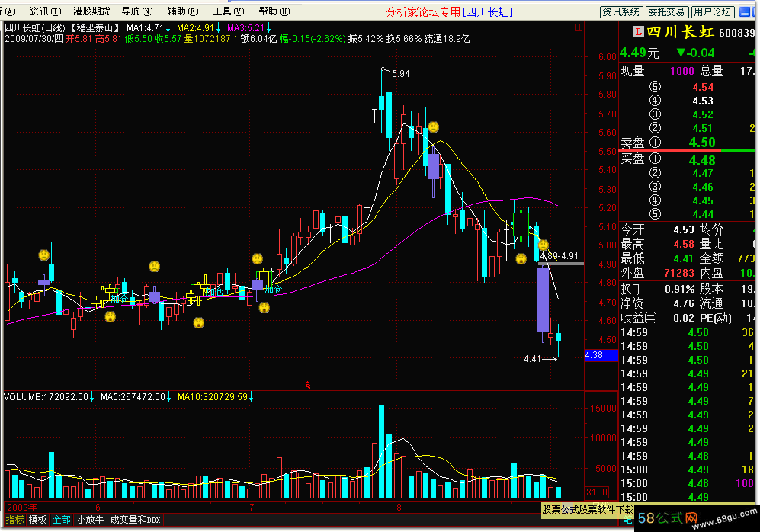The image size is (760, 532).
Task: Click the blue 4.38 price label
Action: 601,355
